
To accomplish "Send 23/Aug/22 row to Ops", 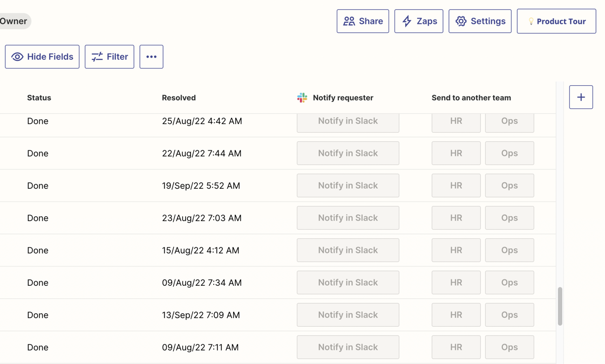I will tap(509, 218).
